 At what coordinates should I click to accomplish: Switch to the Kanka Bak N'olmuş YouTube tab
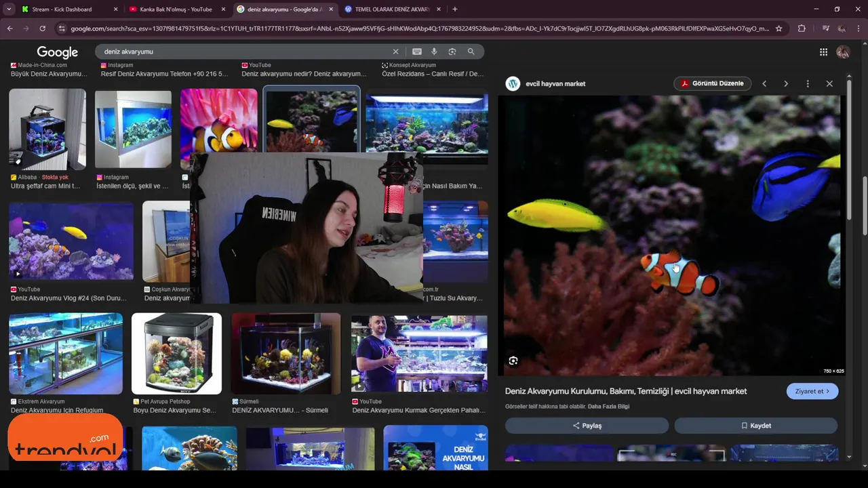(177, 9)
